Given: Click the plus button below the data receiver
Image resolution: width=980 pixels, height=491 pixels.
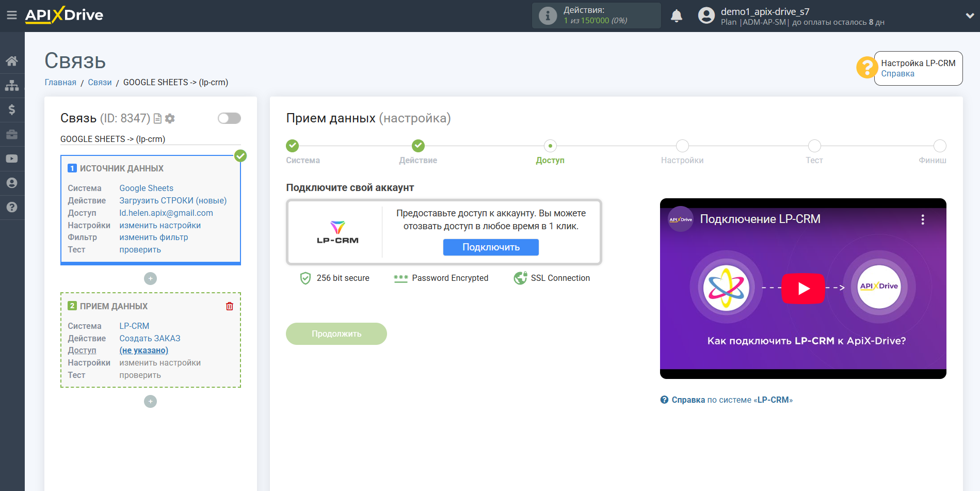Looking at the screenshot, I should (x=150, y=401).
